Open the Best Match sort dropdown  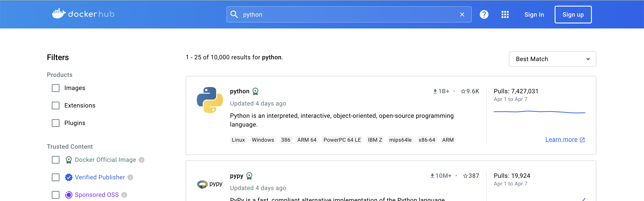click(x=552, y=59)
